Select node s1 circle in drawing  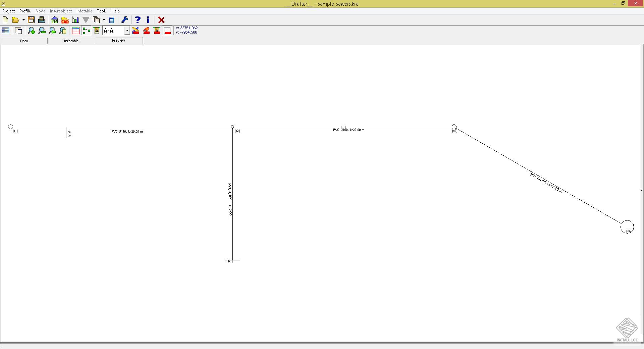[x=11, y=127]
